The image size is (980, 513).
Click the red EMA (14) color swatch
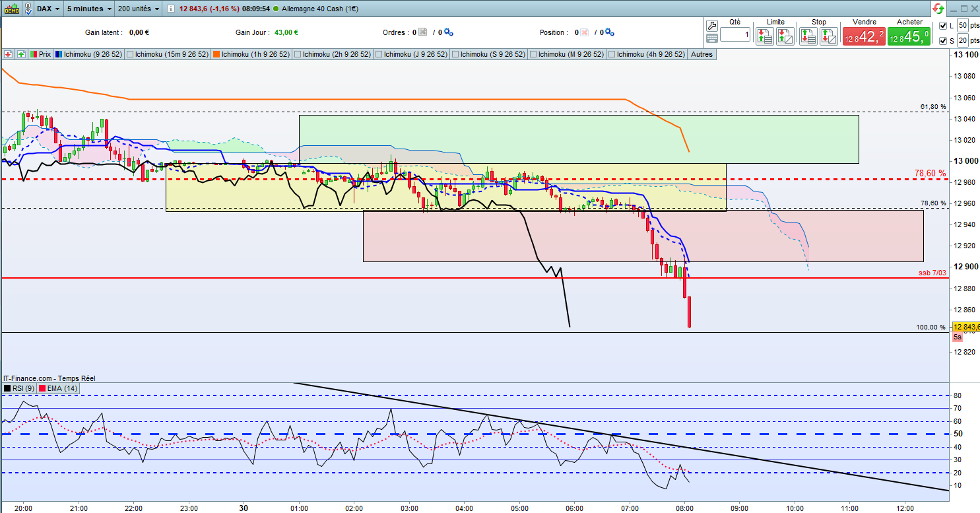(x=43, y=388)
